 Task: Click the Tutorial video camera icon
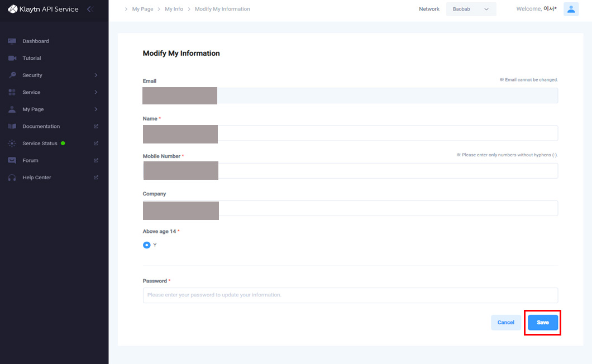click(12, 58)
